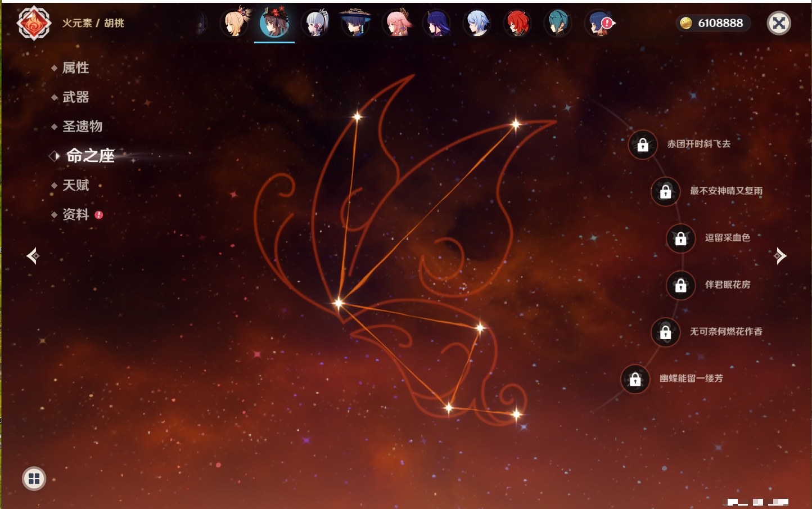Open the 武器 weapon tab
The image size is (812, 509).
(75, 97)
